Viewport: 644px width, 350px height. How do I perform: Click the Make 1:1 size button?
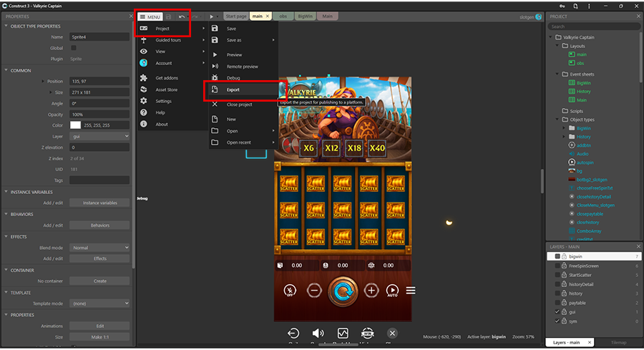pyautogui.click(x=99, y=337)
